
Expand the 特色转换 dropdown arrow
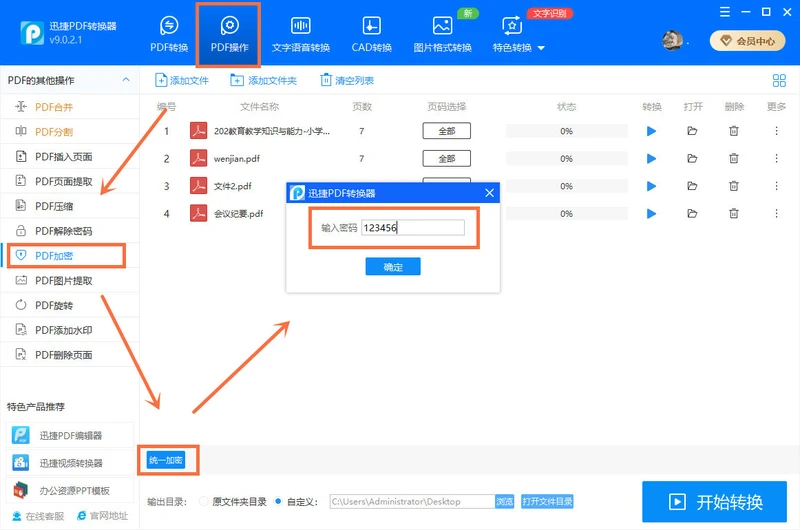[x=541, y=48]
